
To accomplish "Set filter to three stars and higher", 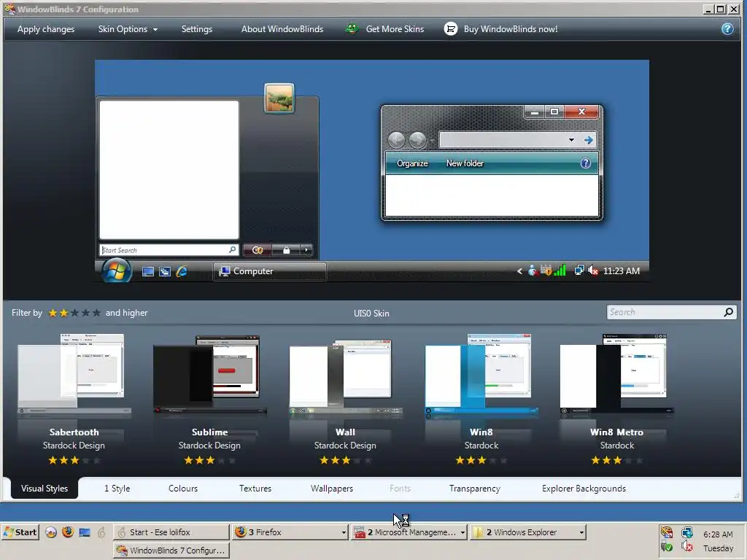I will [75, 313].
